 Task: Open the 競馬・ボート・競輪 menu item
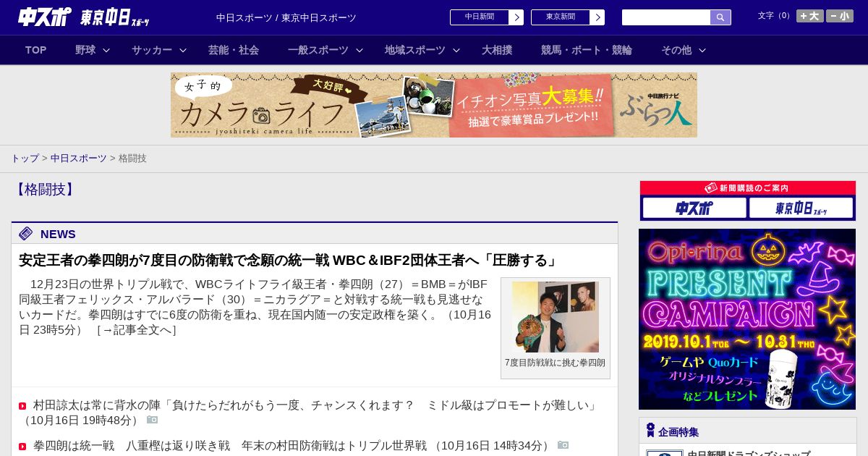(x=587, y=50)
